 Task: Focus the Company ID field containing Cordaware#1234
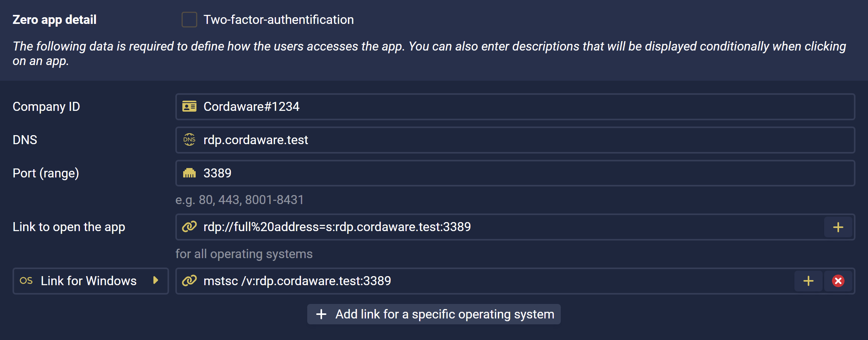[515, 107]
